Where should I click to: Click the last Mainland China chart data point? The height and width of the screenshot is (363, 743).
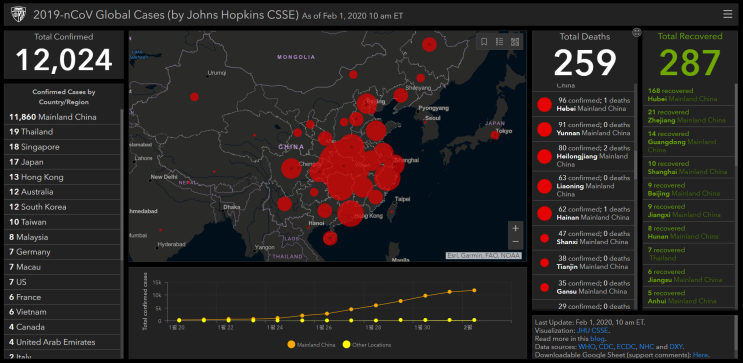point(474,290)
